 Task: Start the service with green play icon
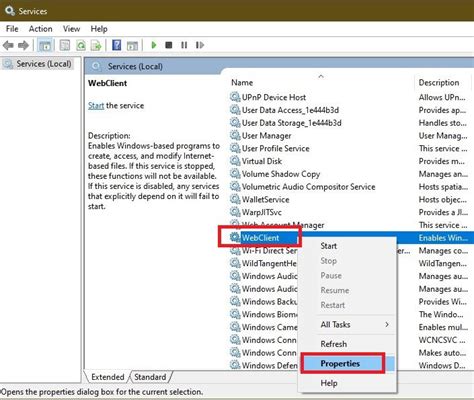pos(154,45)
